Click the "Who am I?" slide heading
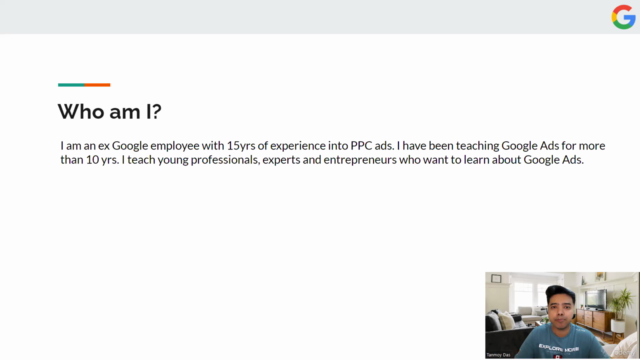 click(110, 111)
